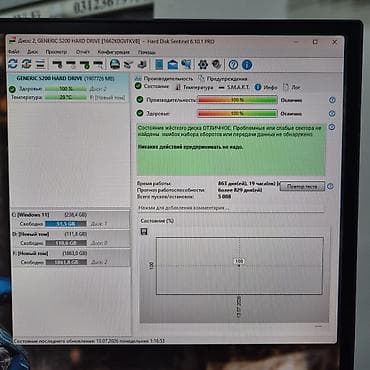Open the list lines toolbar icon
The width and height of the screenshot is (370, 370).
pyautogui.click(x=40, y=64)
